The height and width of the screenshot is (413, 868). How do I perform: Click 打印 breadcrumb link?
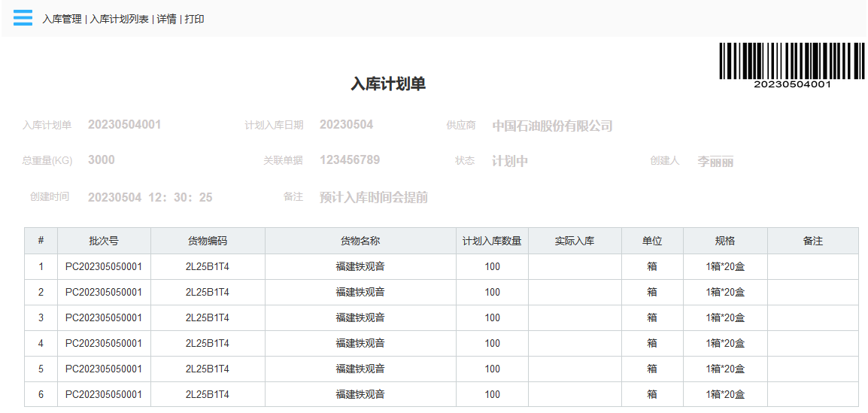click(194, 20)
